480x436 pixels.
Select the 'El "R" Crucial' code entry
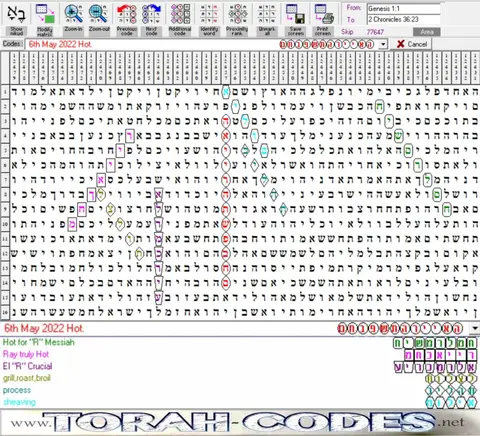[x=28, y=366]
